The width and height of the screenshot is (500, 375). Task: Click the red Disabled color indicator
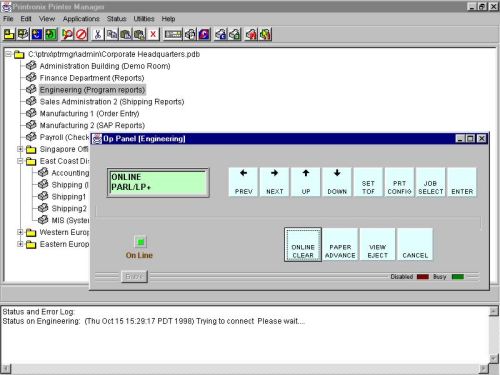(423, 277)
